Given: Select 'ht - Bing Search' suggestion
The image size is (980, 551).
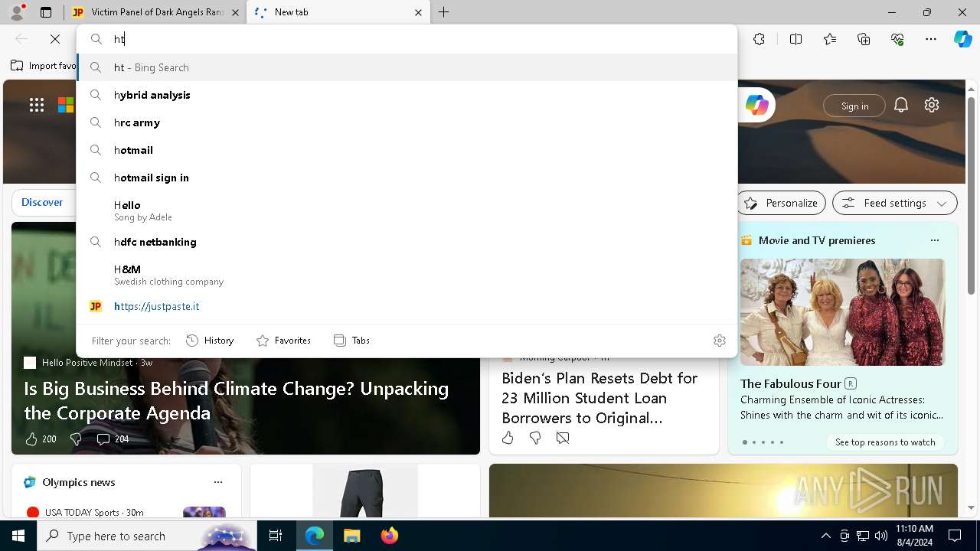Looking at the screenshot, I should 407,67.
